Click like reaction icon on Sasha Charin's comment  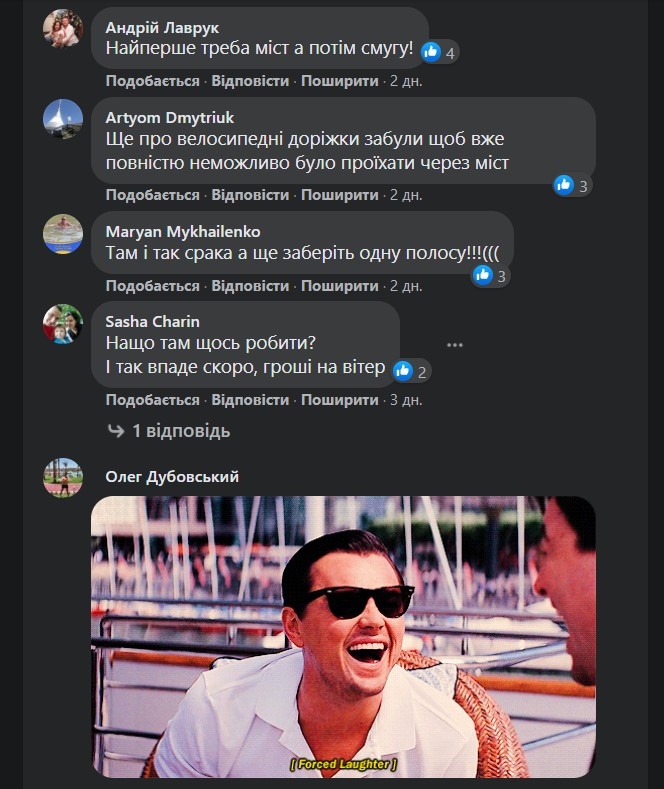tap(403, 371)
